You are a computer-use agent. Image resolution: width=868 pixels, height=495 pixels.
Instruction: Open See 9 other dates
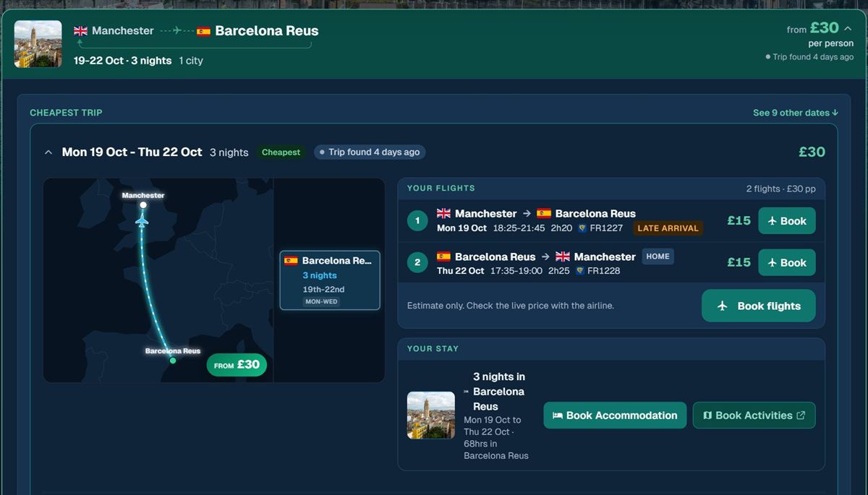(796, 113)
